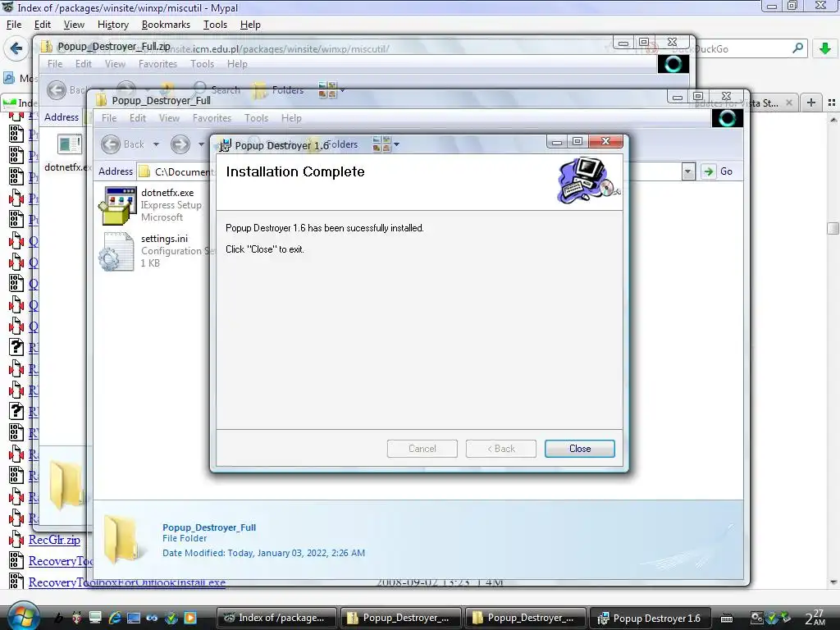
Task: Close the Vista St... browser tab
Action: 789,103
